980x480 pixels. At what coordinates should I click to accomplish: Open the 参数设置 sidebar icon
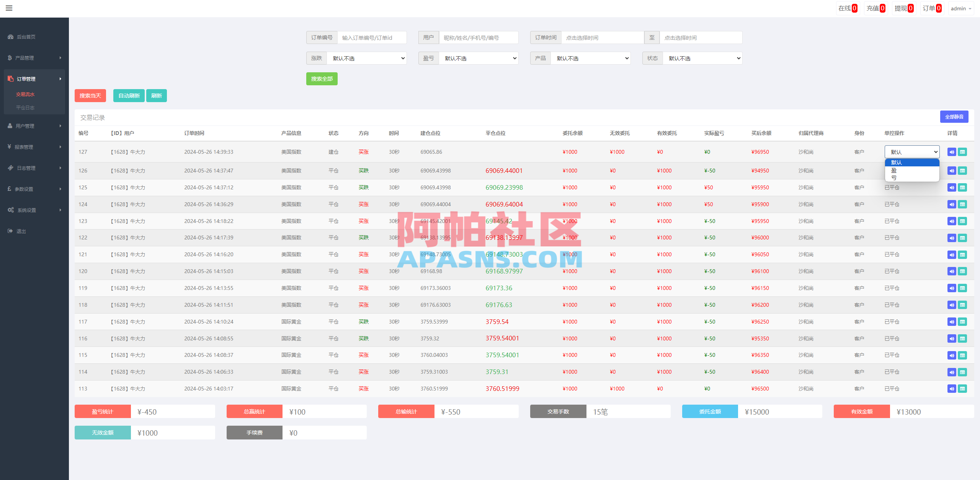[10, 189]
